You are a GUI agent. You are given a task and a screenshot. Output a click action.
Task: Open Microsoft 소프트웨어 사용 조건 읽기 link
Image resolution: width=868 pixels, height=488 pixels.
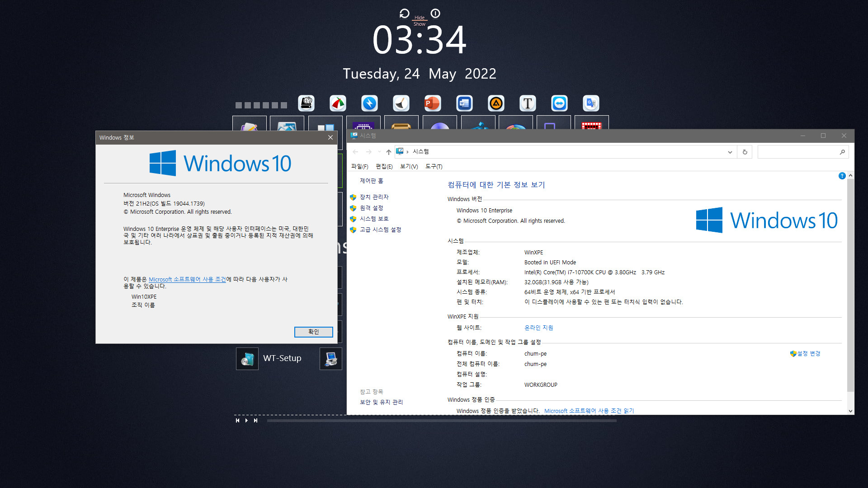tap(589, 411)
